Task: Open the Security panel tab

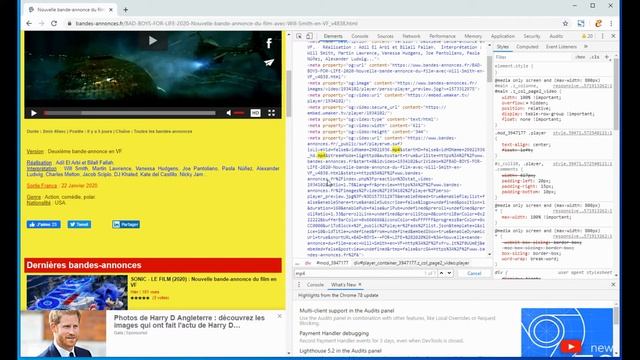Action: [531, 36]
